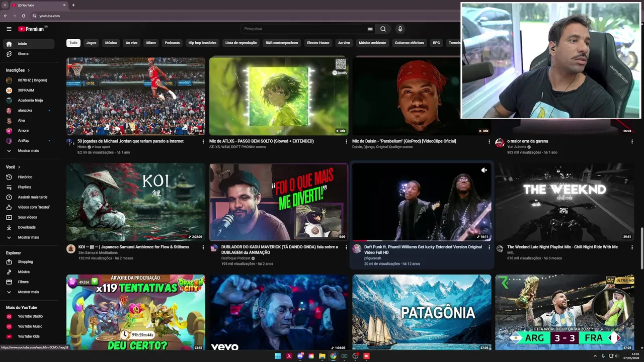The image size is (644, 362).
Task: Select the Tudo filter chip
Action: 73,43
